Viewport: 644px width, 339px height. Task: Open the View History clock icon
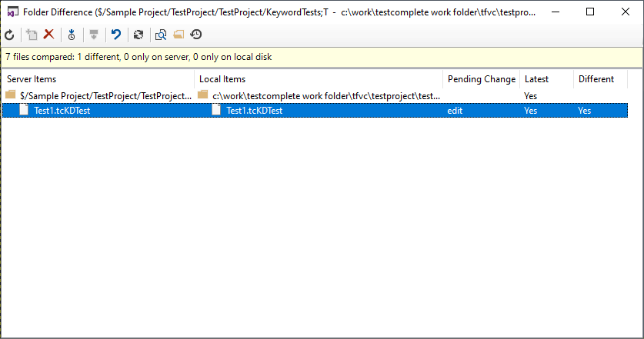(196, 35)
